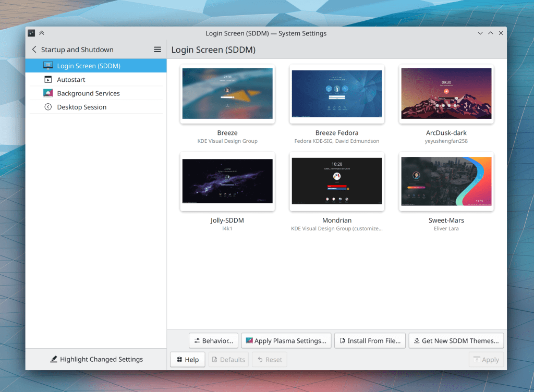534x392 pixels.
Task: Click Apply Plasma Settings button
Action: click(x=286, y=341)
